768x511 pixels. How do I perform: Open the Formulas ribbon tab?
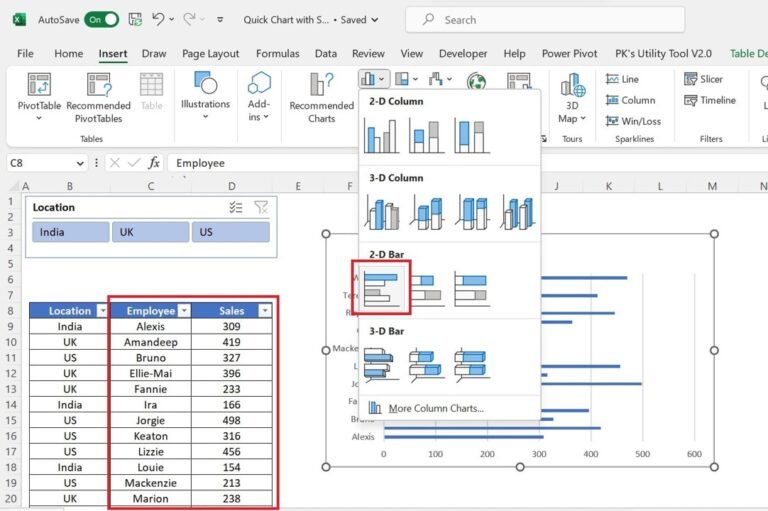(277, 54)
